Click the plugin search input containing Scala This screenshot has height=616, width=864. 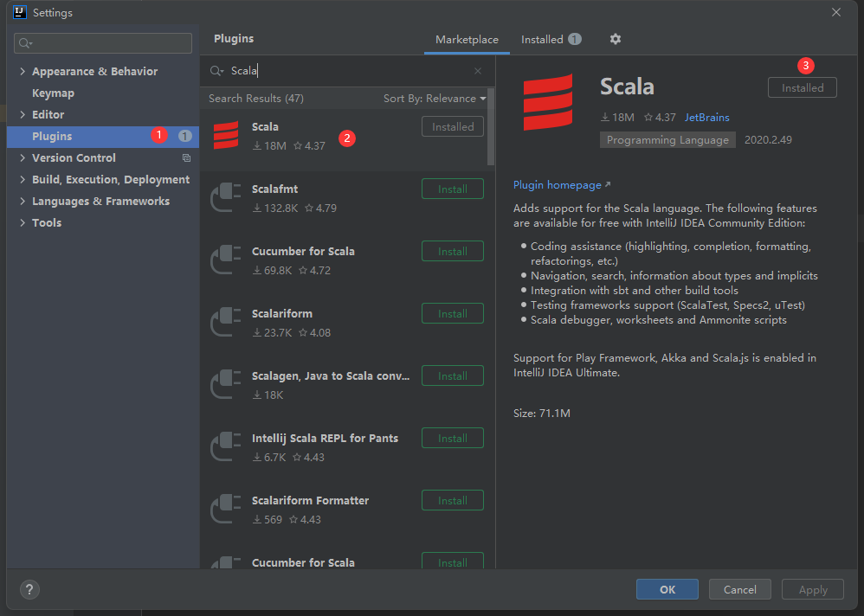(347, 71)
